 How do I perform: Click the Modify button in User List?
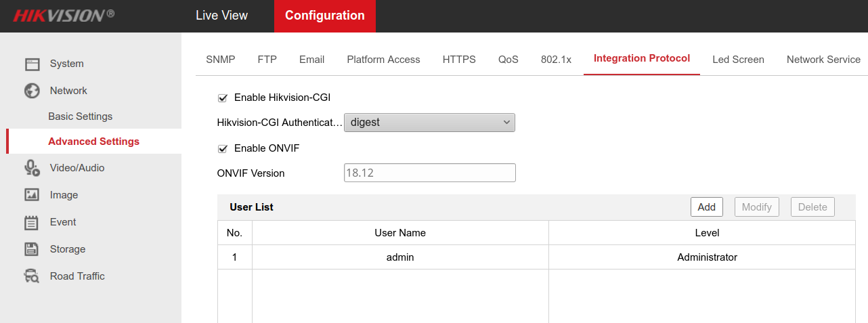tap(757, 207)
